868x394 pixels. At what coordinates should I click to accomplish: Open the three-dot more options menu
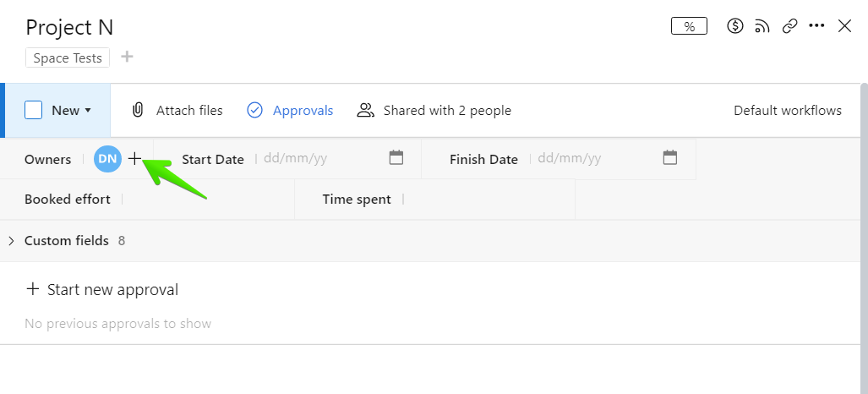point(816,26)
